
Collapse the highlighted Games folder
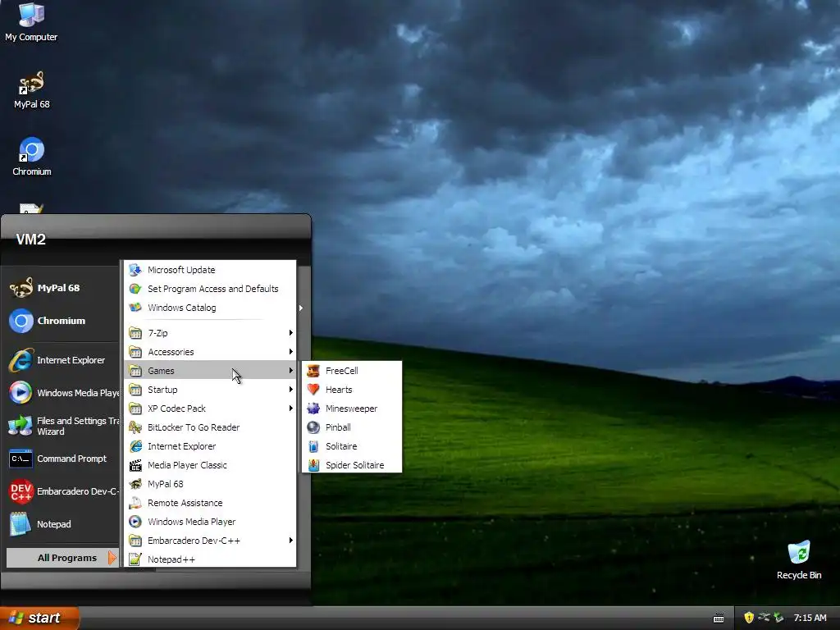coord(210,371)
